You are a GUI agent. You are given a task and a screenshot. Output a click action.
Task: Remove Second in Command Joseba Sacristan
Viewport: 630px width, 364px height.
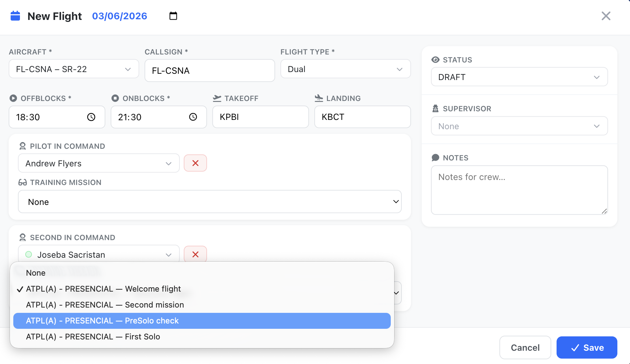pos(195,254)
